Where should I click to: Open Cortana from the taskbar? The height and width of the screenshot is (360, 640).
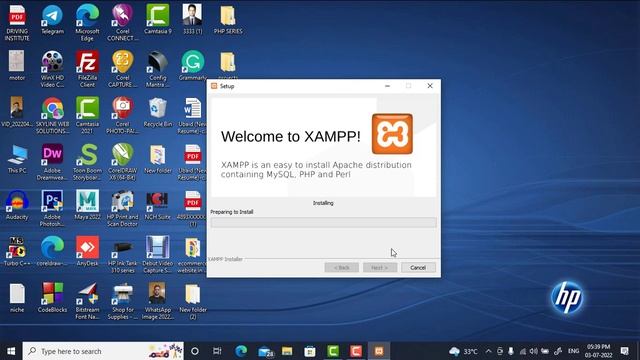coord(195,351)
